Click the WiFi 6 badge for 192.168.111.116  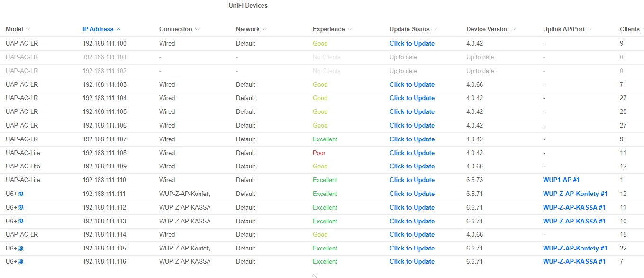click(x=21, y=262)
